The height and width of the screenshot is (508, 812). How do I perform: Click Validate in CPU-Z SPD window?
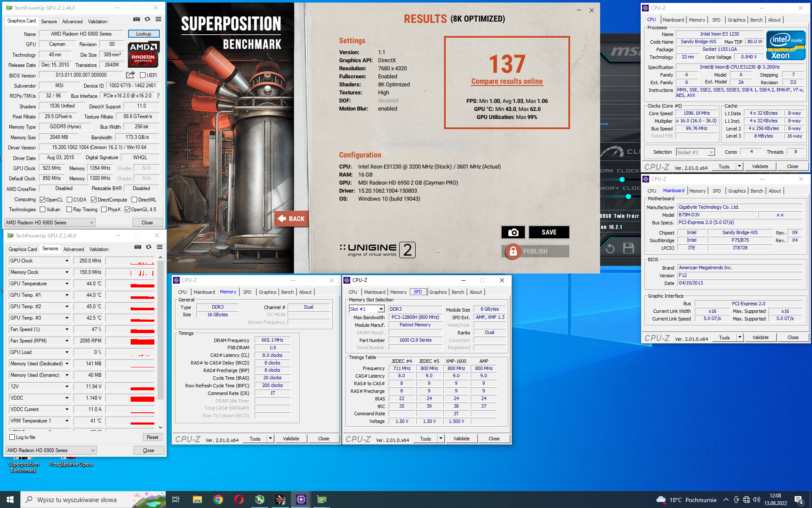[x=461, y=439]
